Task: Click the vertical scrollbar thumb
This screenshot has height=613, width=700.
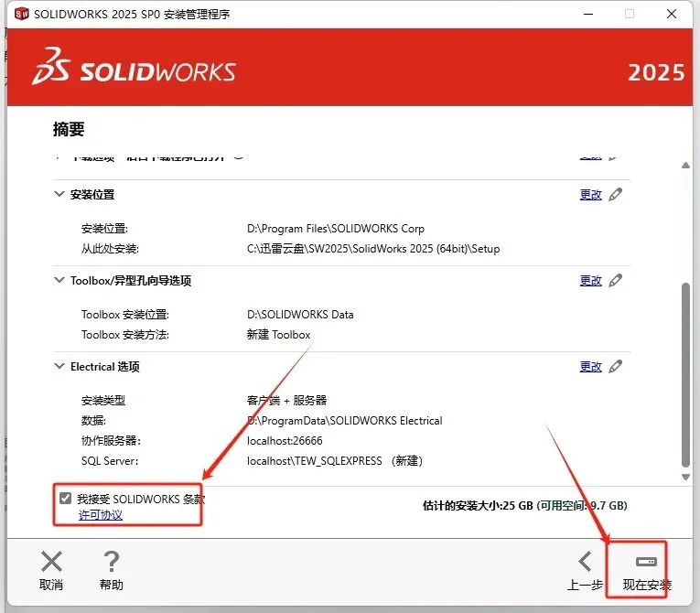Action: 685,375
